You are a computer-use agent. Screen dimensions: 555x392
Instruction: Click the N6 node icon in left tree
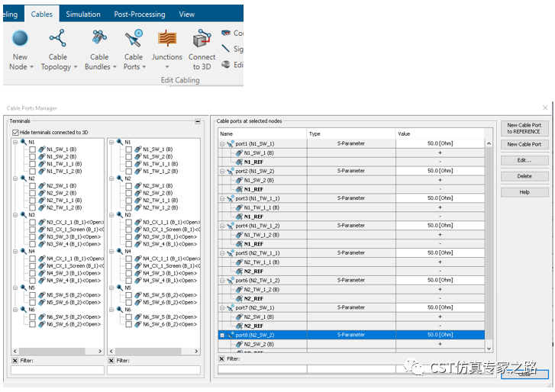coord(24,310)
